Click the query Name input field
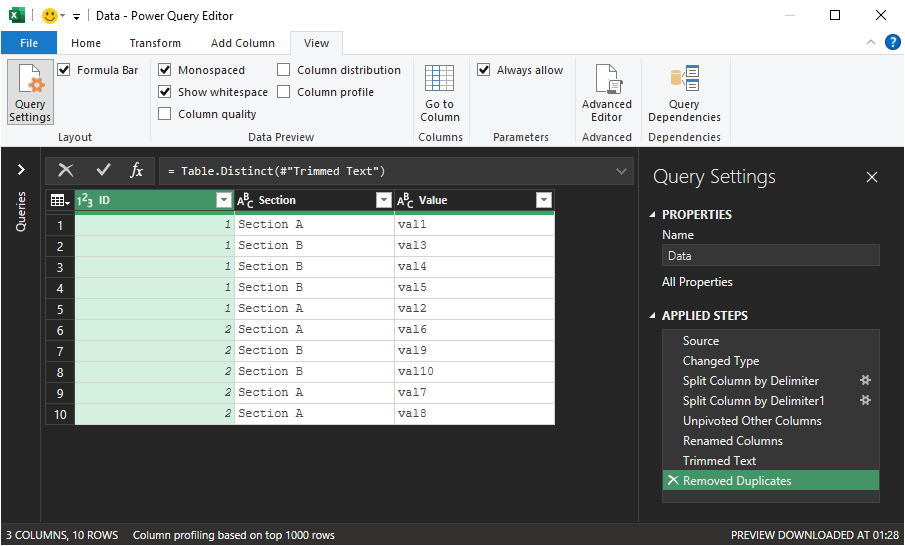 point(771,256)
